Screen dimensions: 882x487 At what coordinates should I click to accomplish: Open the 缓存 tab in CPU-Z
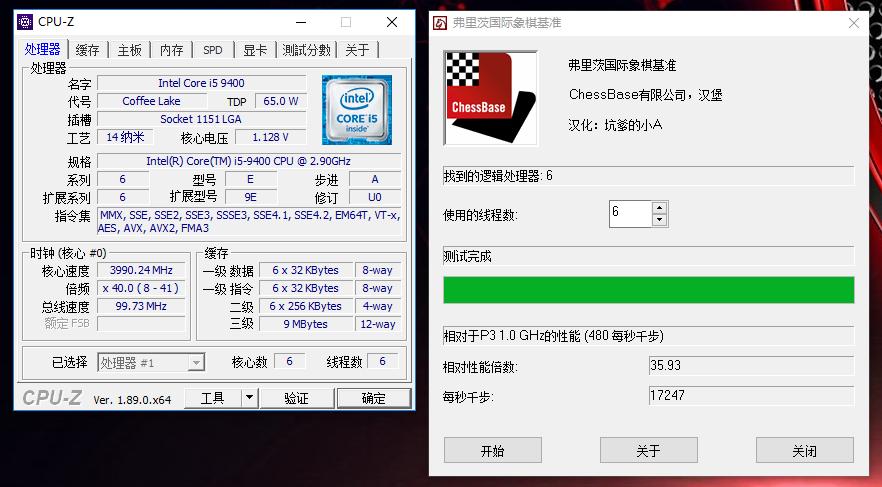coord(88,50)
